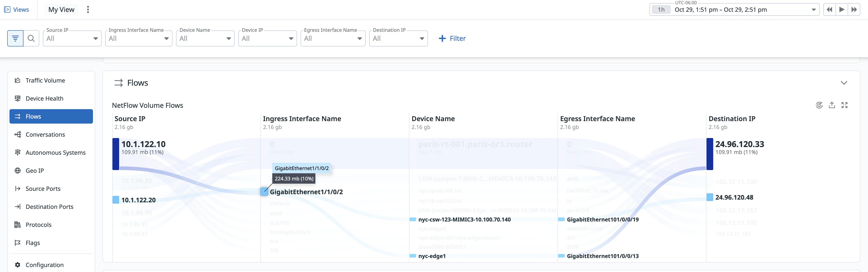Open the Views panel
The image size is (868, 272).
click(x=16, y=9)
